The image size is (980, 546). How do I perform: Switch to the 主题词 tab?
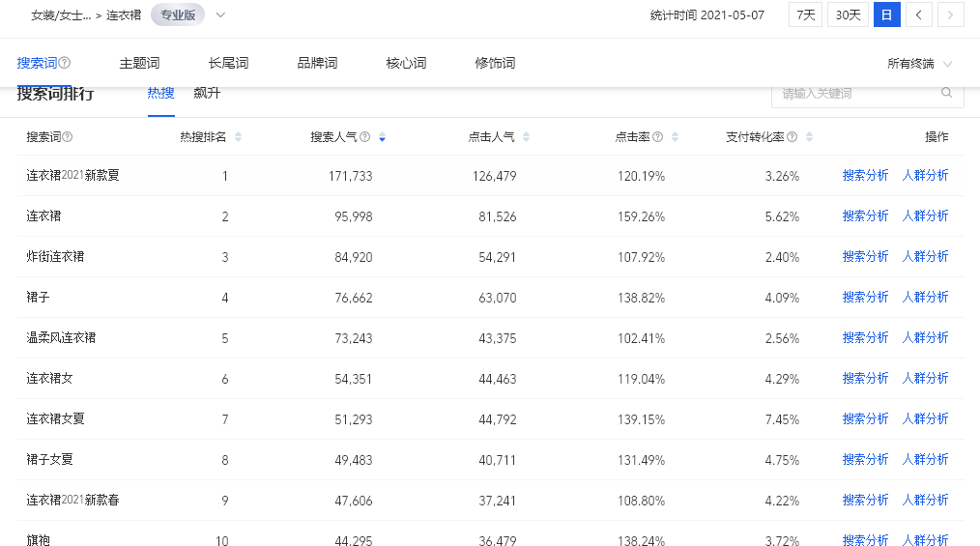[x=139, y=63]
